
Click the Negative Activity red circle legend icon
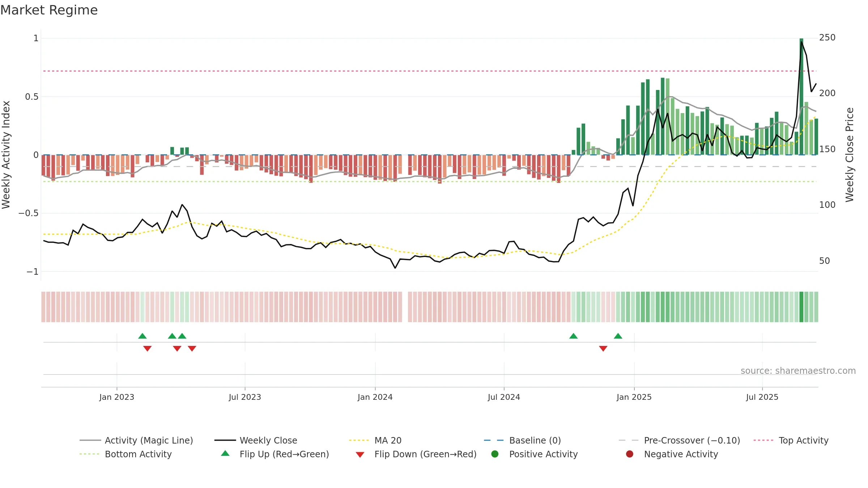630,454
